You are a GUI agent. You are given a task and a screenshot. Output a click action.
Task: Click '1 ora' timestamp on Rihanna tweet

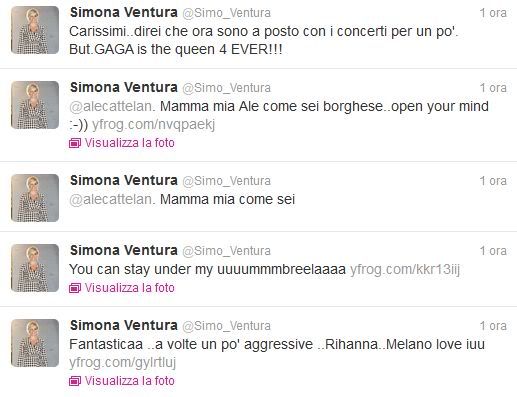[x=493, y=326]
